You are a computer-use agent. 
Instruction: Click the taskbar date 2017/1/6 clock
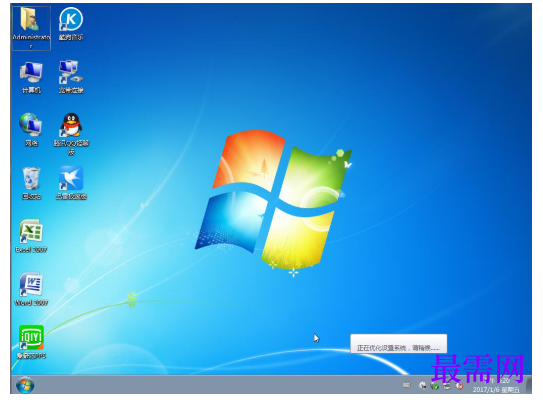pyautogui.click(x=496, y=385)
